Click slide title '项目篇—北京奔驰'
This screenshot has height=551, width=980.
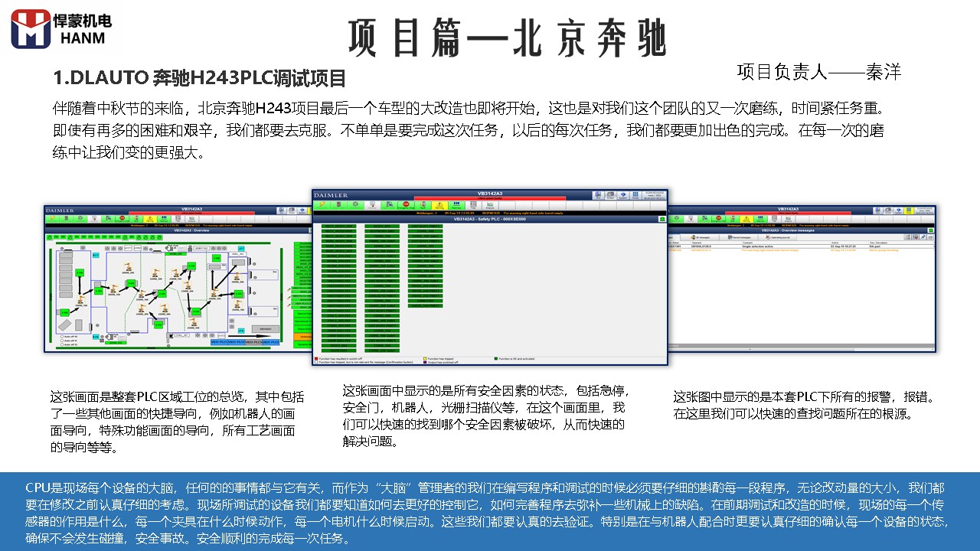pos(508,37)
